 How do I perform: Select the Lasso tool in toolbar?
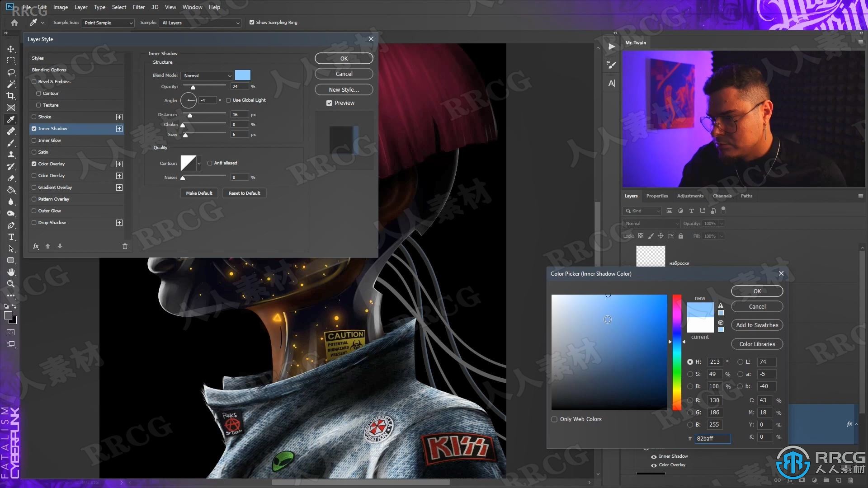(x=11, y=70)
